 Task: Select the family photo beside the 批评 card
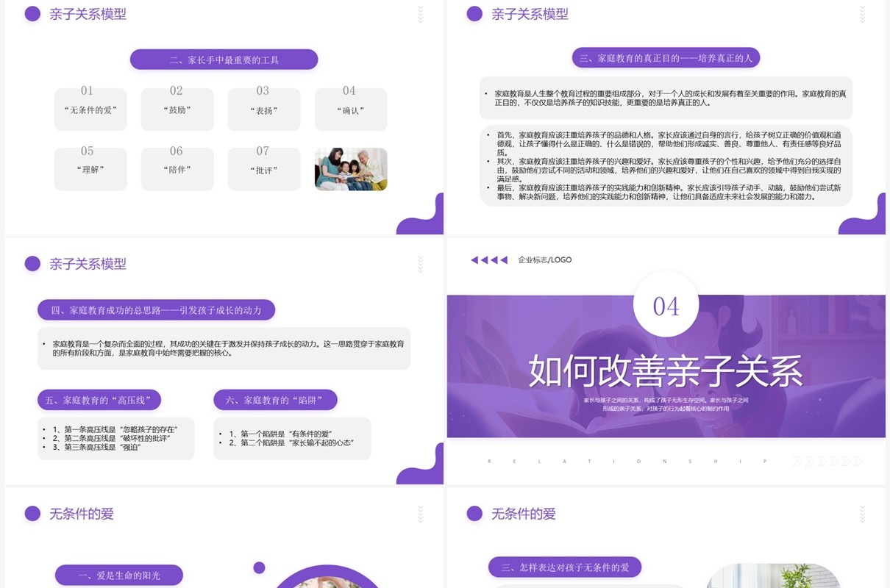[x=351, y=169]
